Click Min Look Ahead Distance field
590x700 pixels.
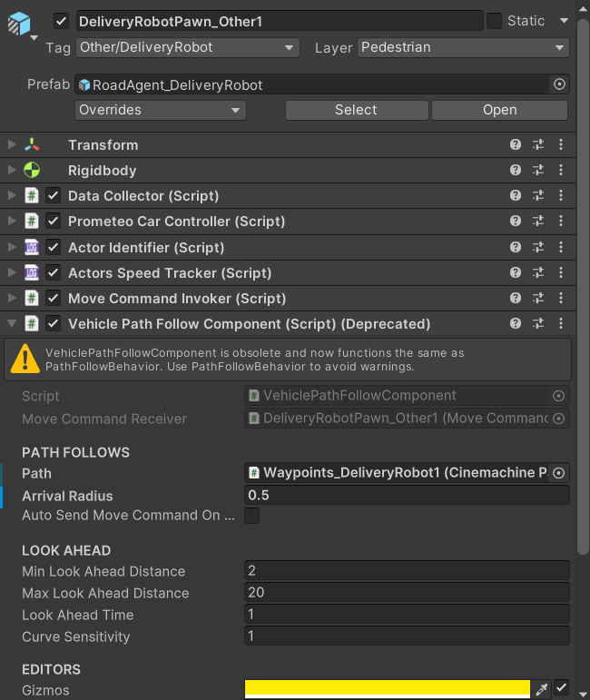coord(407,570)
